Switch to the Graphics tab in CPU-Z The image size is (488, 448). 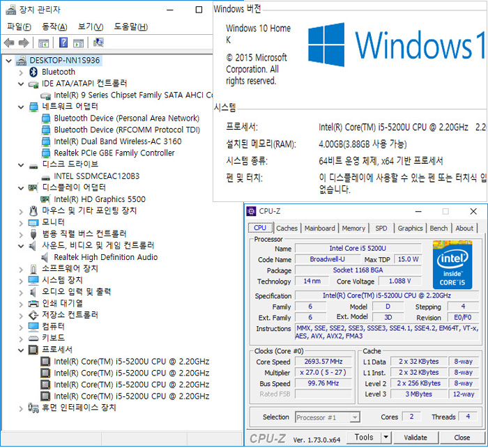click(x=410, y=229)
